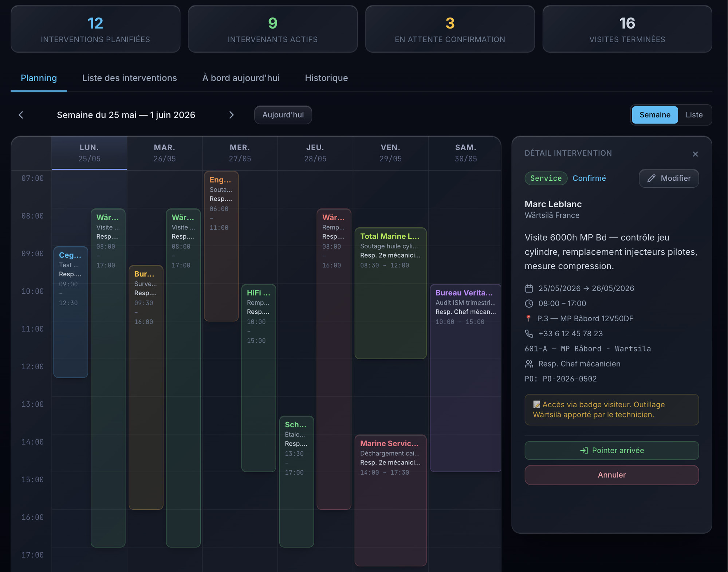Open the Eng... event 06:00–11:00
728x572 pixels.
click(x=221, y=246)
